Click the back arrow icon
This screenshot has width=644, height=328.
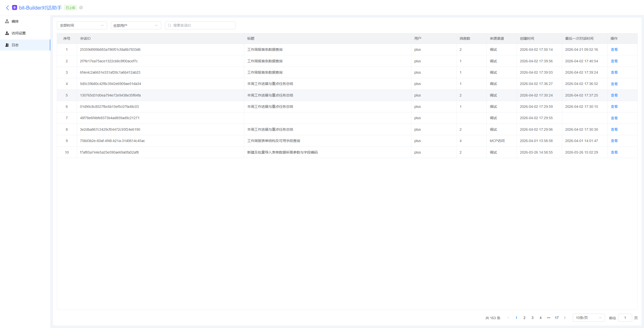pos(8,8)
